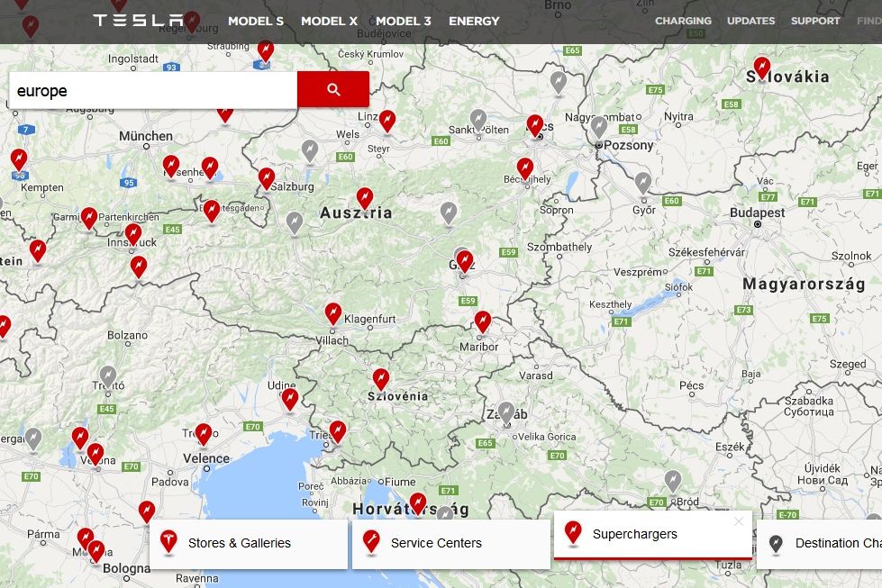Click the gray pin near Zagreb
This screenshot has height=588, width=882.
(x=506, y=412)
